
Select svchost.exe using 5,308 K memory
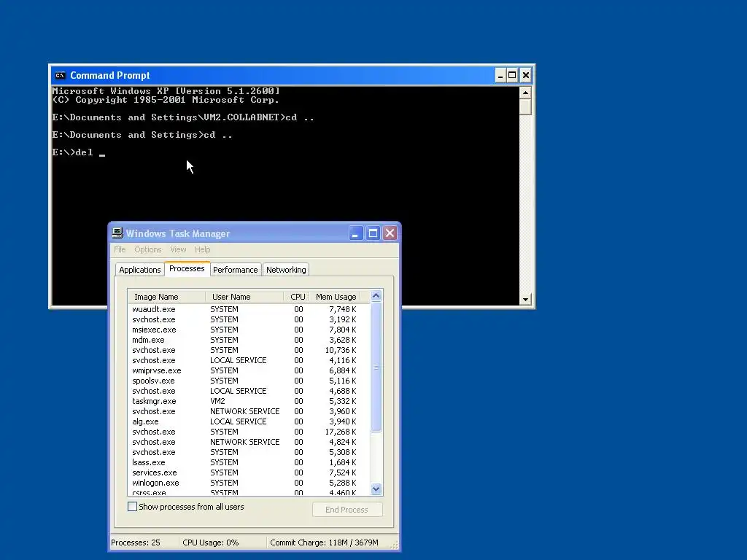(249, 452)
